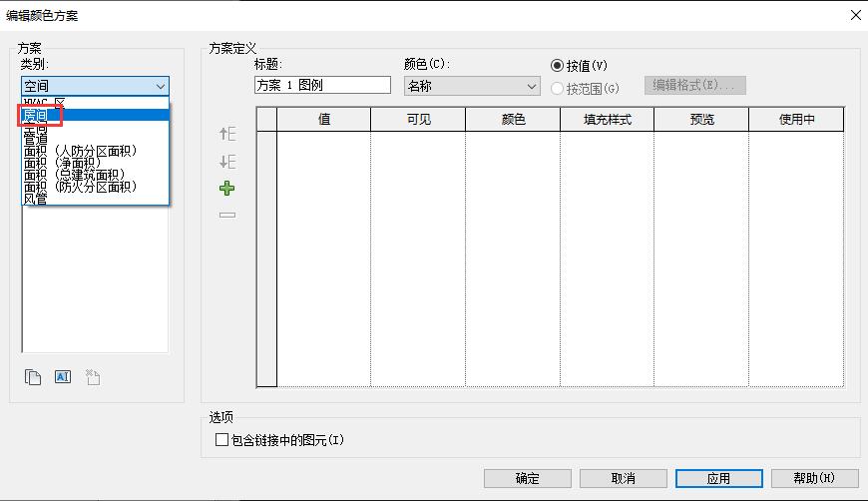Collapse the 类别 dropdown showing 空间
This screenshot has width=868, height=501.
tap(95, 86)
